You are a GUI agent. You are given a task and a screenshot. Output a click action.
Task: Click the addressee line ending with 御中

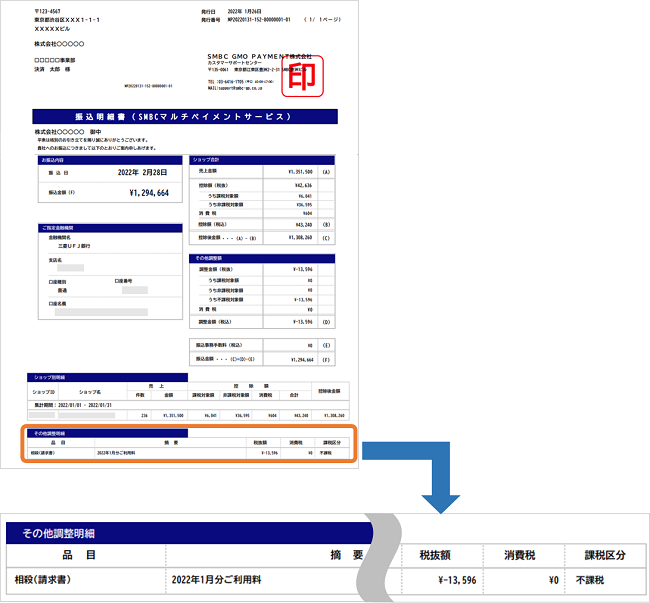tap(68, 132)
